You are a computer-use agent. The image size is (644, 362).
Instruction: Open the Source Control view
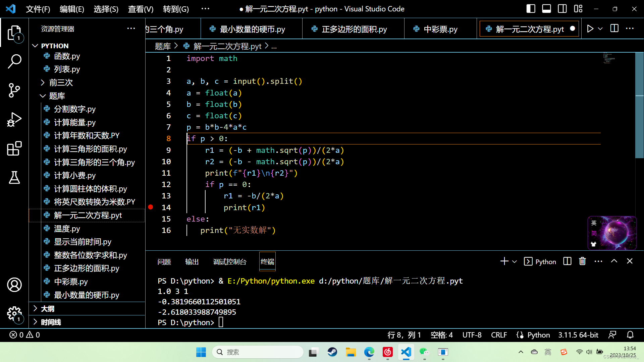click(14, 90)
